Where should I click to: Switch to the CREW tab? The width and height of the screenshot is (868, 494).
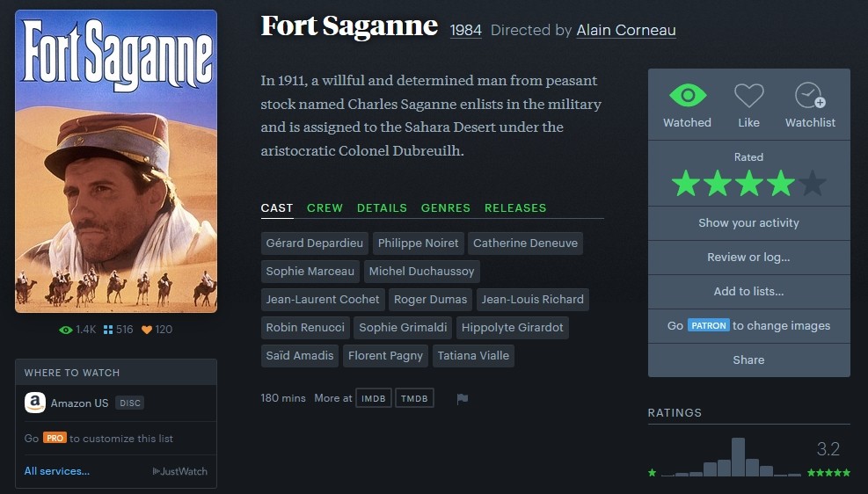tap(325, 208)
